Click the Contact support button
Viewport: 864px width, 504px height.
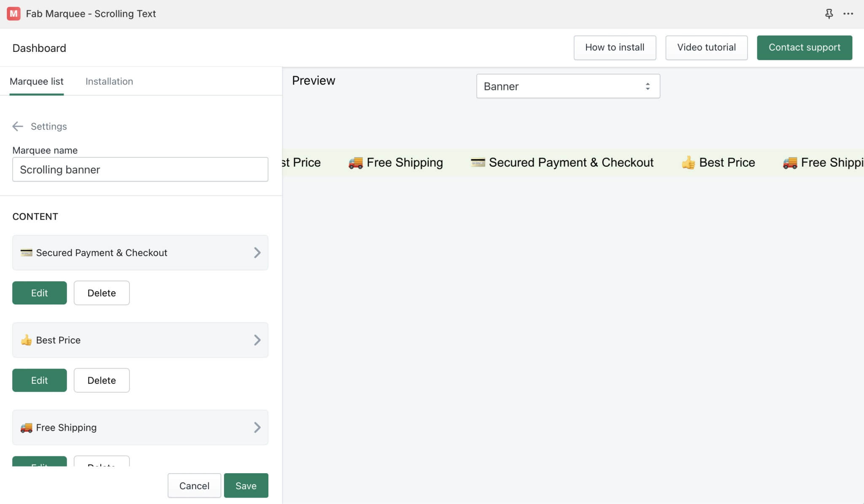tap(804, 47)
